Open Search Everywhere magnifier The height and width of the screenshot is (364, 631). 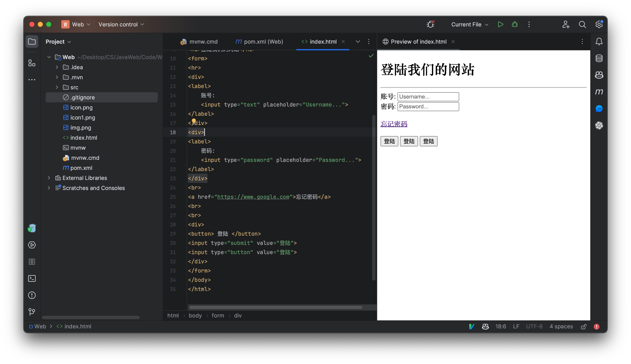click(x=582, y=24)
